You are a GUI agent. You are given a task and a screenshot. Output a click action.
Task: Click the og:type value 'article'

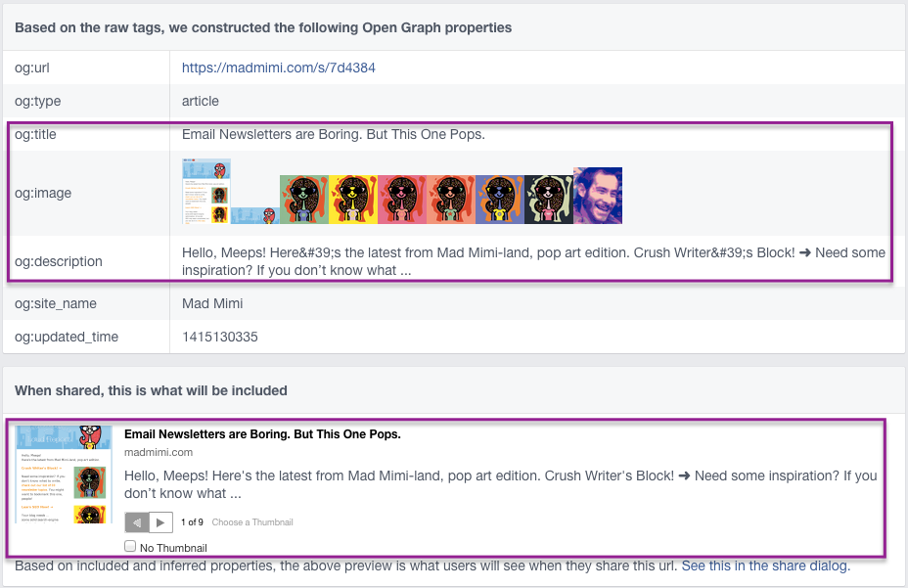201,101
